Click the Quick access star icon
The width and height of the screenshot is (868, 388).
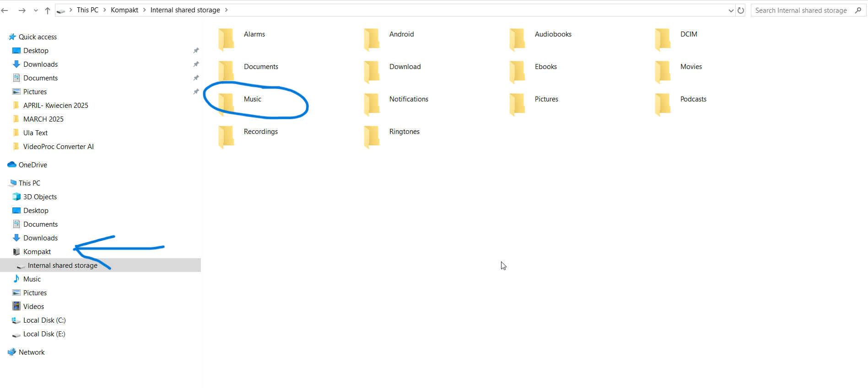coord(12,37)
